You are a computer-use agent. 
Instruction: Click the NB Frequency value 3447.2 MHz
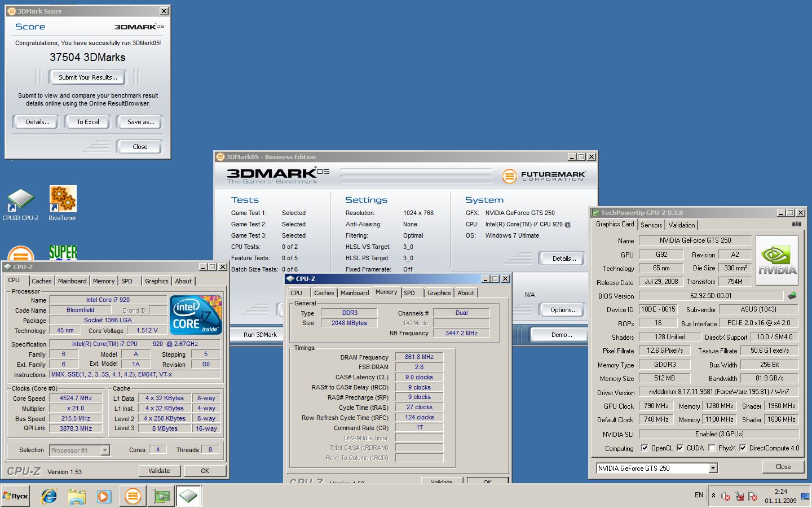tap(461, 333)
